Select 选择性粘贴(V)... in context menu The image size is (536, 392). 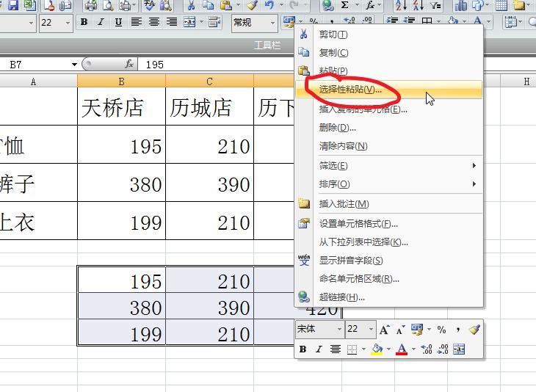pyautogui.click(x=389, y=90)
